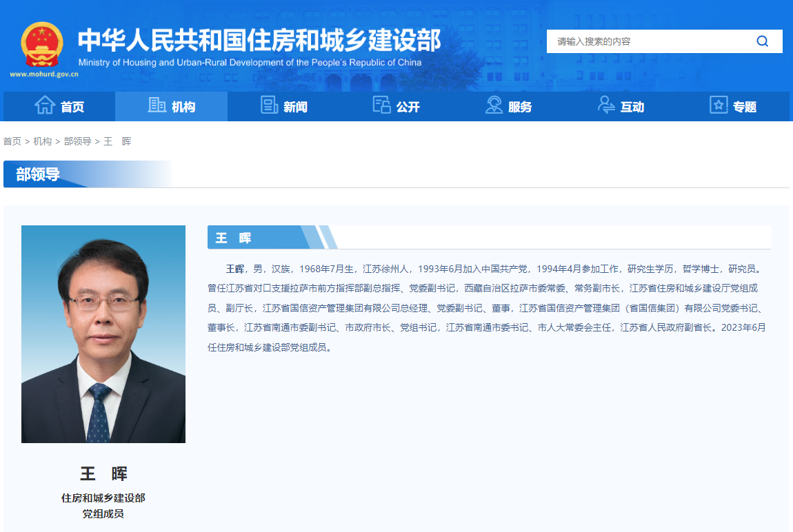Click 王 晖 in the breadcrumb
The image size is (793, 532).
pos(117,141)
